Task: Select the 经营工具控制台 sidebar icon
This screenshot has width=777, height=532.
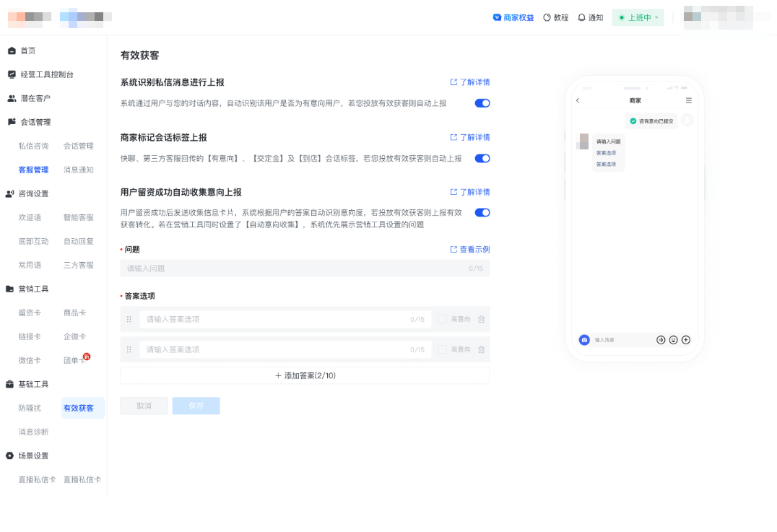Action: (10, 74)
